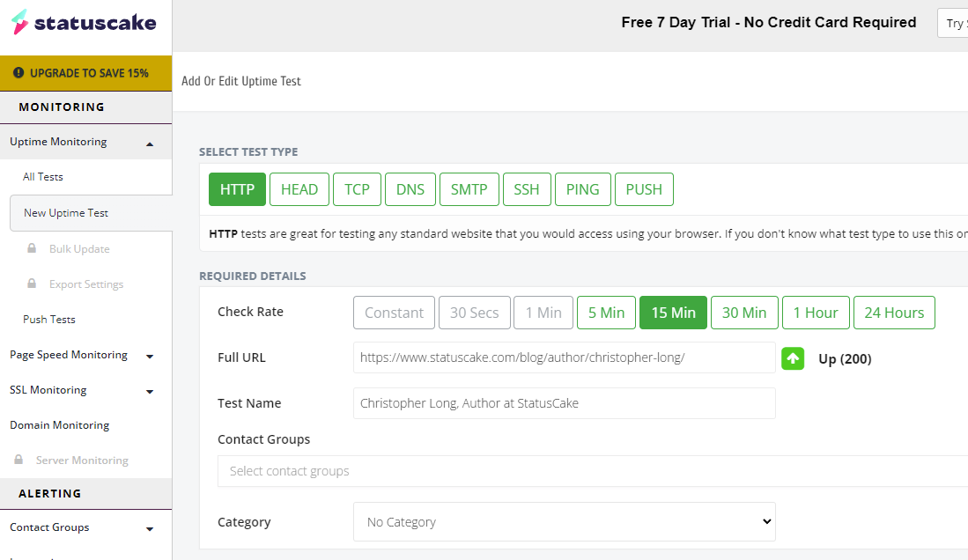Viewport: 968px width, 560px height.
Task: Select the HEAD test type
Action: point(299,189)
